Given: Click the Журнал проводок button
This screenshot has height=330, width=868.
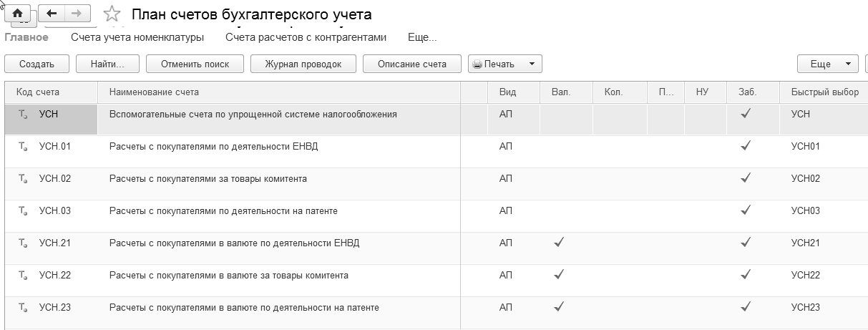Looking at the screenshot, I should [x=303, y=64].
